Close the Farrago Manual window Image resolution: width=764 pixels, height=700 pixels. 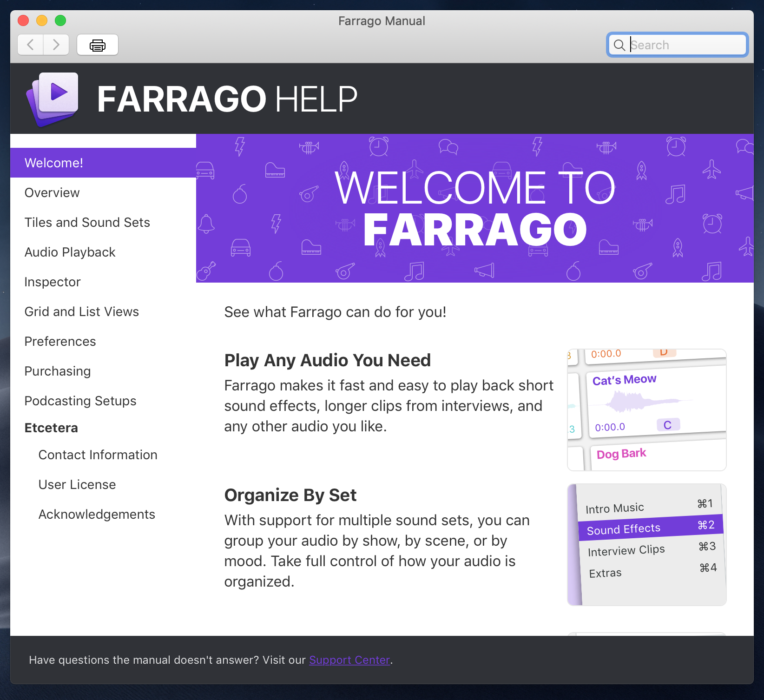tap(23, 20)
